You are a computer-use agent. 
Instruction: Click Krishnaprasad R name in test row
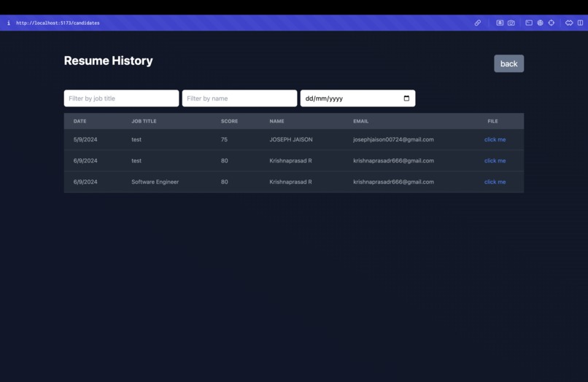tap(290, 160)
